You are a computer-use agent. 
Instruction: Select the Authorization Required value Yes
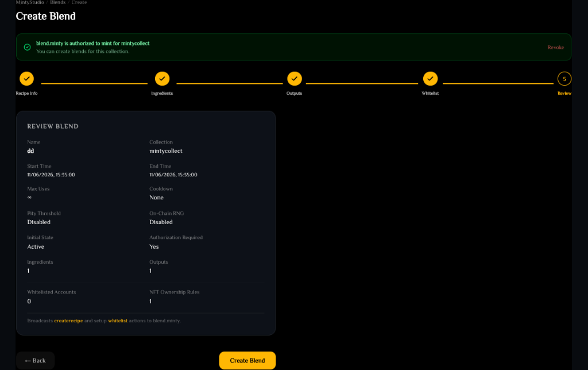(154, 247)
